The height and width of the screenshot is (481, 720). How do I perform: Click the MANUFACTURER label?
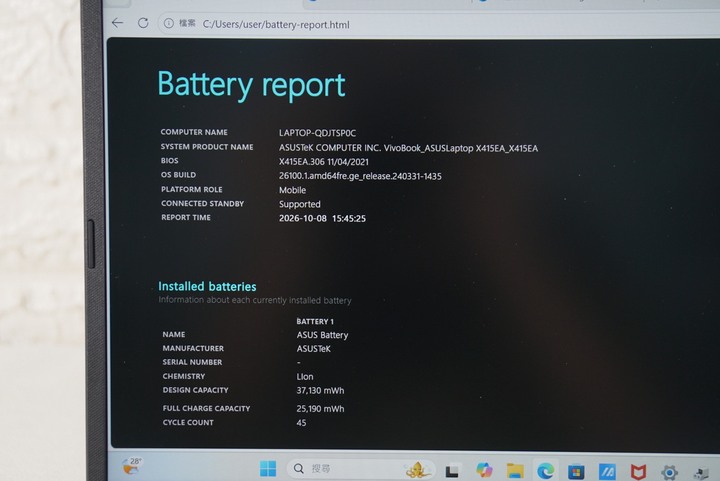click(x=193, y=348)
